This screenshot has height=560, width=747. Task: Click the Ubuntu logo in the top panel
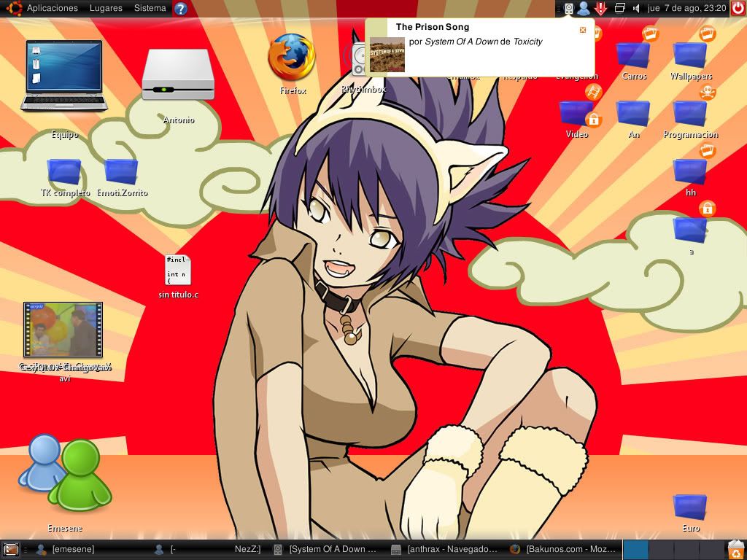click(14, 8)
